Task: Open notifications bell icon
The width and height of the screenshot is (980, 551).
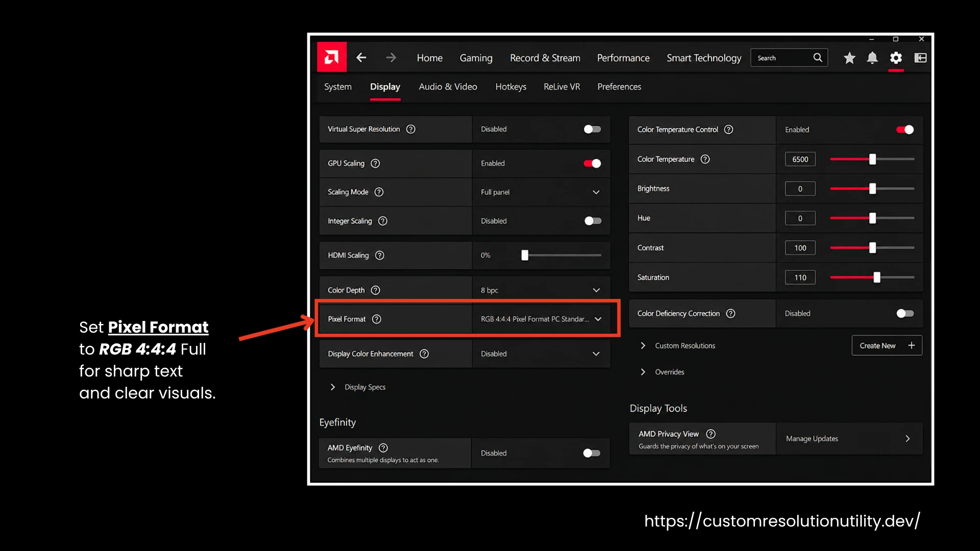Action: click(872, 58)
